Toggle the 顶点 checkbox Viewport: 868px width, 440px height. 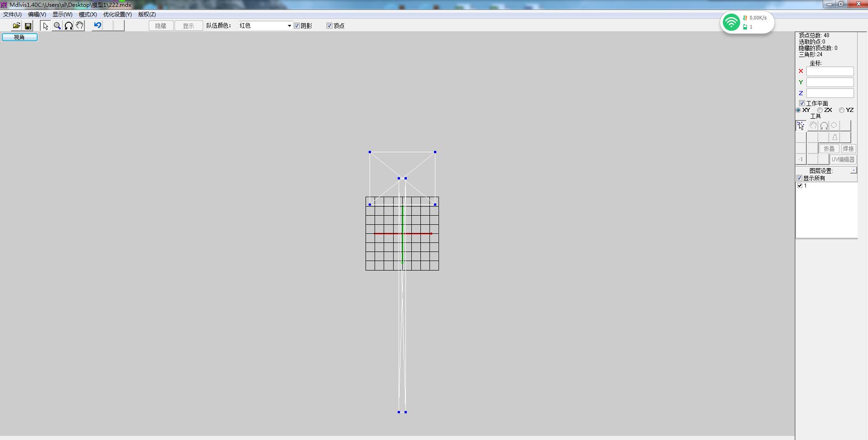(330, 26)
